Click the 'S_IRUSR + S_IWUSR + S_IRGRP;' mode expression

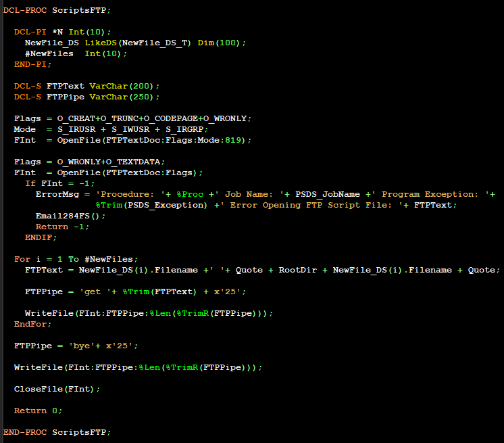click(x=132, y=129)
